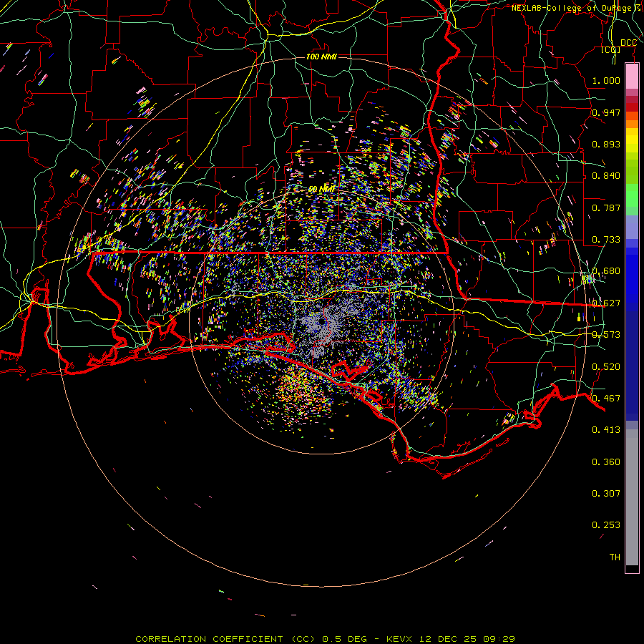
Task: Click the 100 NMI range ring label
Action: click(321, 57)
